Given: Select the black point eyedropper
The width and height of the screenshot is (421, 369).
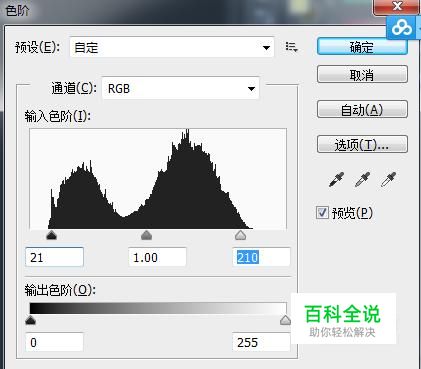Looking at the screenshot, I should 336,179.
